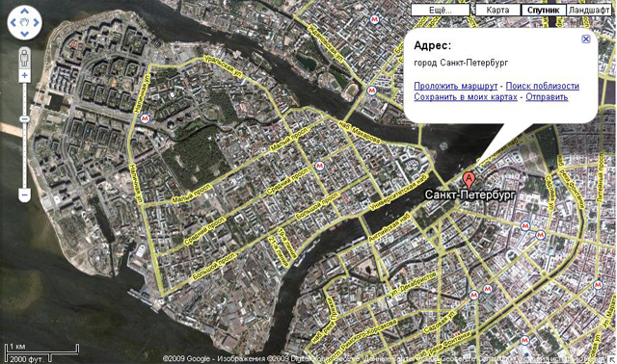The height and width of the screenshot is (364, 617).
Task: Open the Ещё... layers dropdown
Action: pyautogui.click(x=440, y=11)
